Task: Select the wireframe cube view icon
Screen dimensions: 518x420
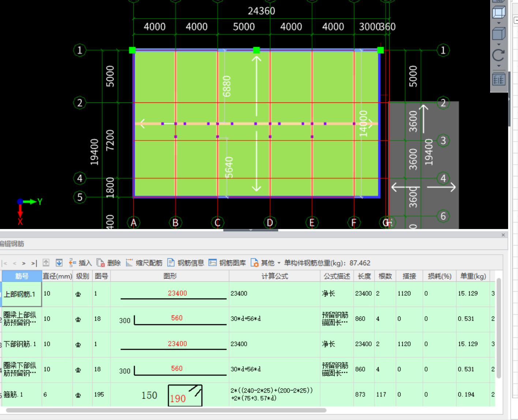Action: (x=499, y=12)
